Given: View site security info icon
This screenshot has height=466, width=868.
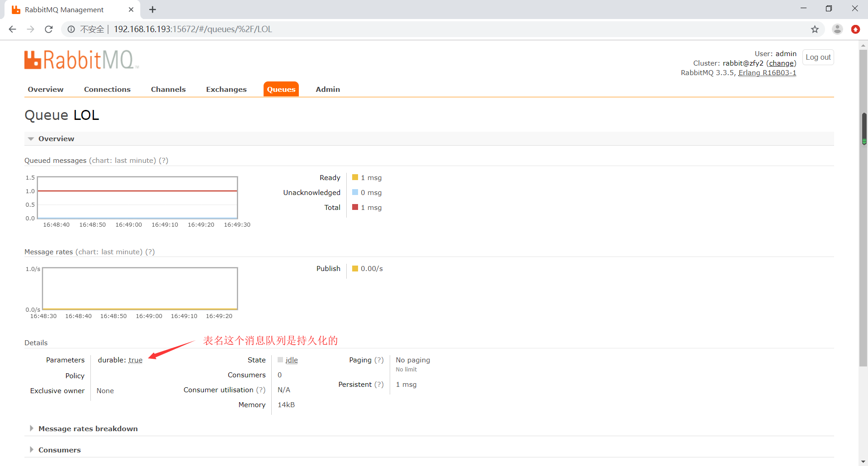Looking at the screenshot, I should [71, 29].
